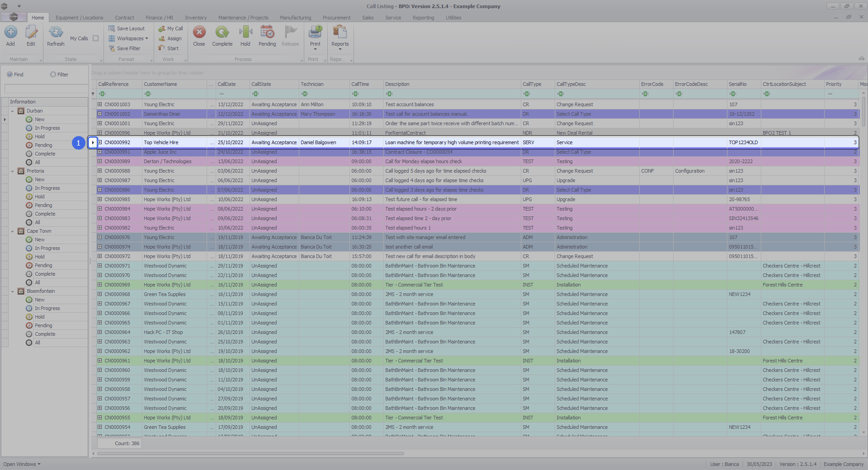Expand row CN0000972 details
The width and height of the screenshot is (868, 470).
[x=100, y=256]
